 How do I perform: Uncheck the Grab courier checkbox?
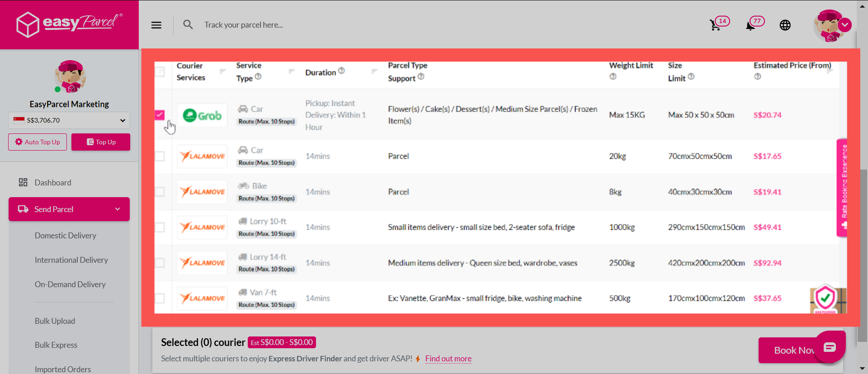pyautogui.click(x=160, y=115)
